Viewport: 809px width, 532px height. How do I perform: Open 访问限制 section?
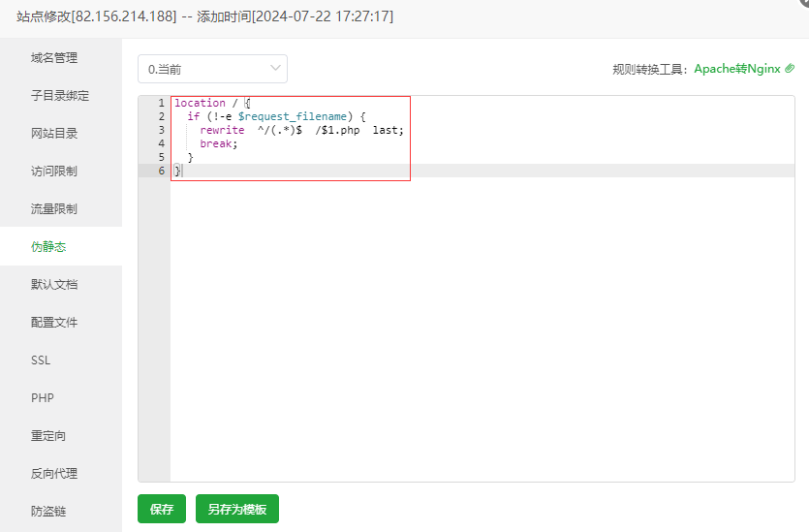tap(54, 171)
